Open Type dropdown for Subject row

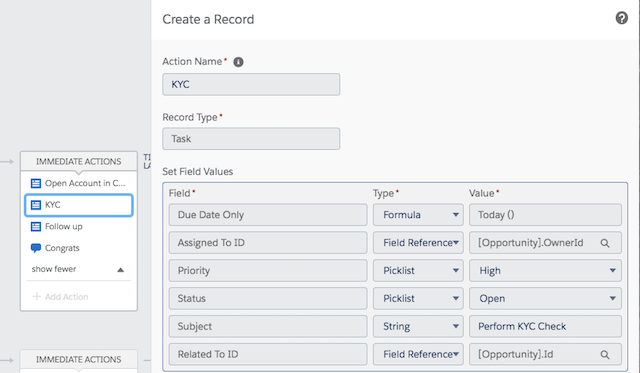[x=418, y=326]
